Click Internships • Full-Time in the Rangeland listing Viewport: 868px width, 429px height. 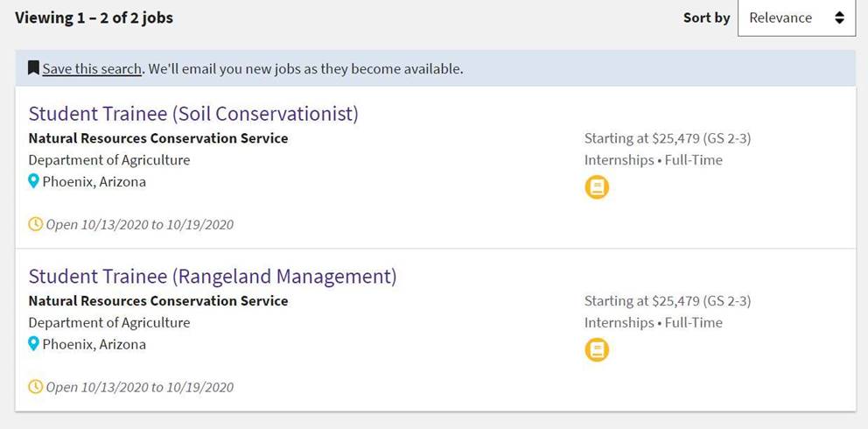pos(654,322)
